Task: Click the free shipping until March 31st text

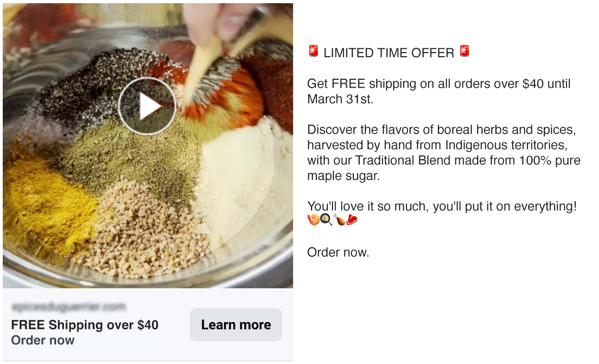Action: pyautogui.click(x=439, y=91)
